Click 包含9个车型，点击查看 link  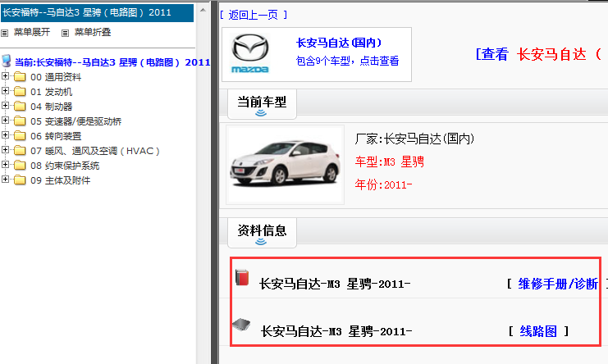point(347,61)
